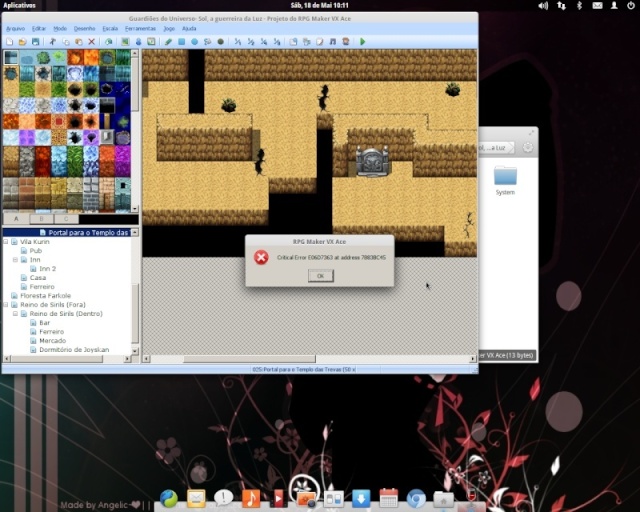
Task: Open the Ferramentas menu
Action: [x=140, y=29]
